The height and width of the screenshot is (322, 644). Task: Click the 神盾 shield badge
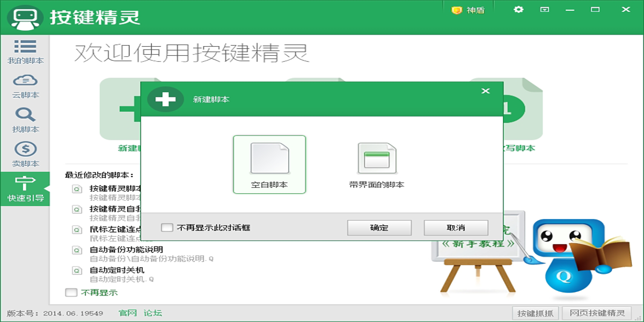pos(468,9)
